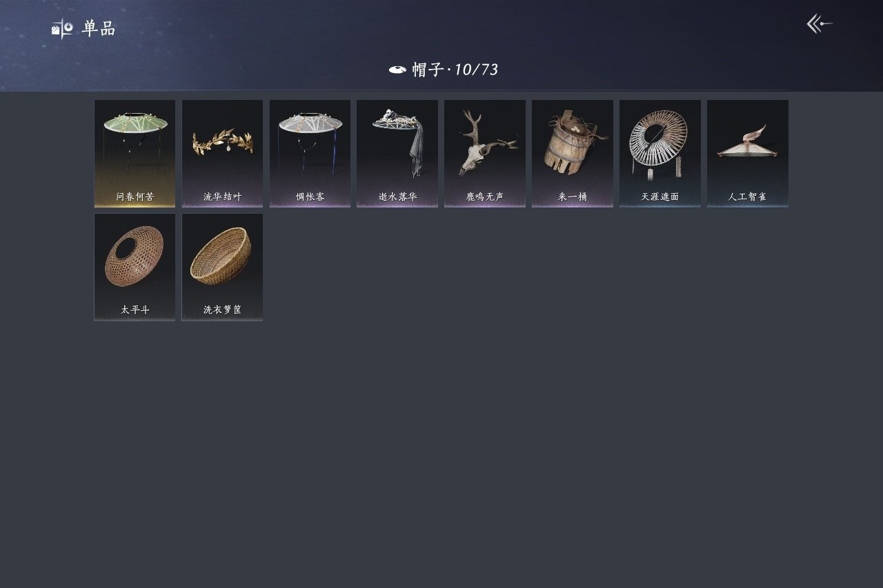Select the 流华结叶 golden leaf wreath
Image resolution: width=883 pixels, height=588 pixels.
pos(222,154)
